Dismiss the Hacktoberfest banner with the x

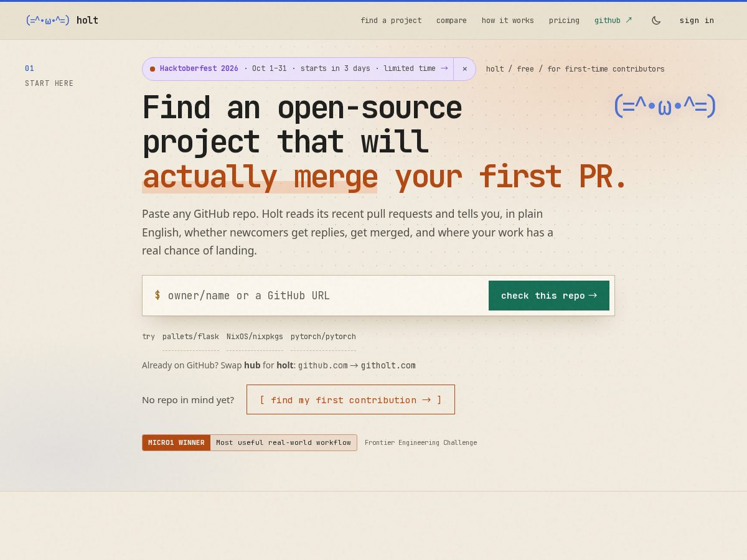tap(464, 69)
